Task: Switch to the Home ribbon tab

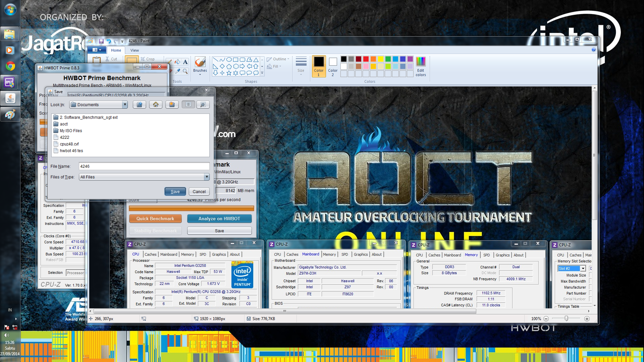Action: [x=116, y=50]
